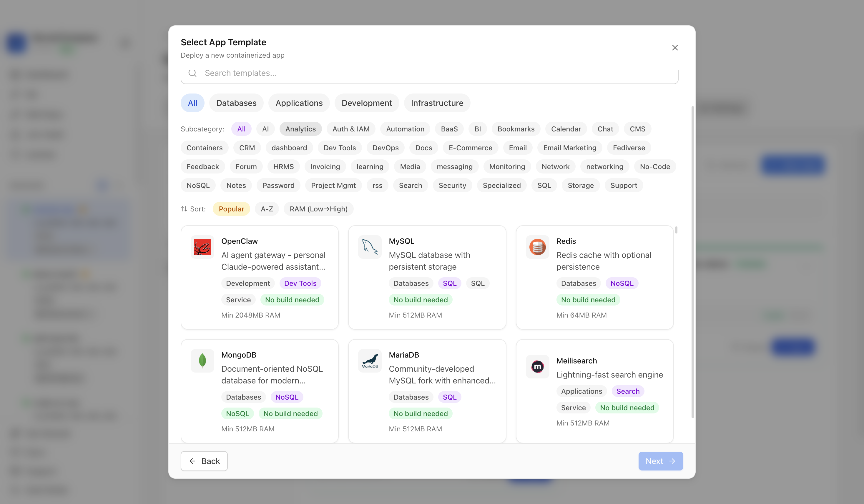Choose the Password subcategory chip

pos(278,185)
